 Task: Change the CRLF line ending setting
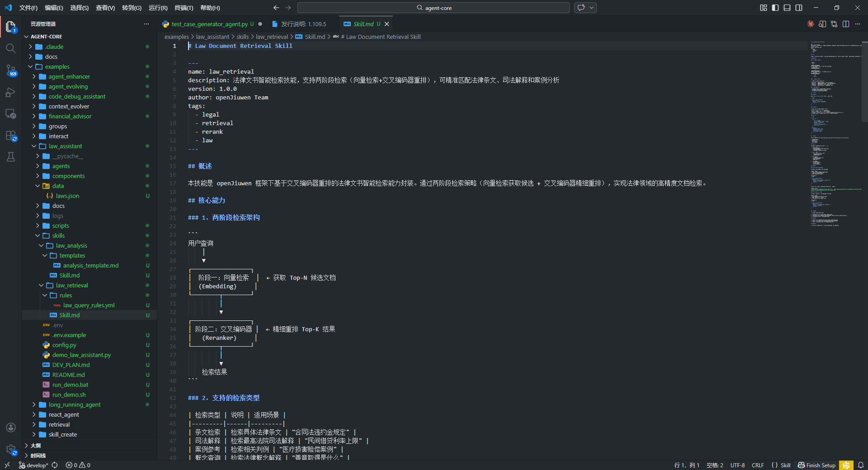coord(758,465)
